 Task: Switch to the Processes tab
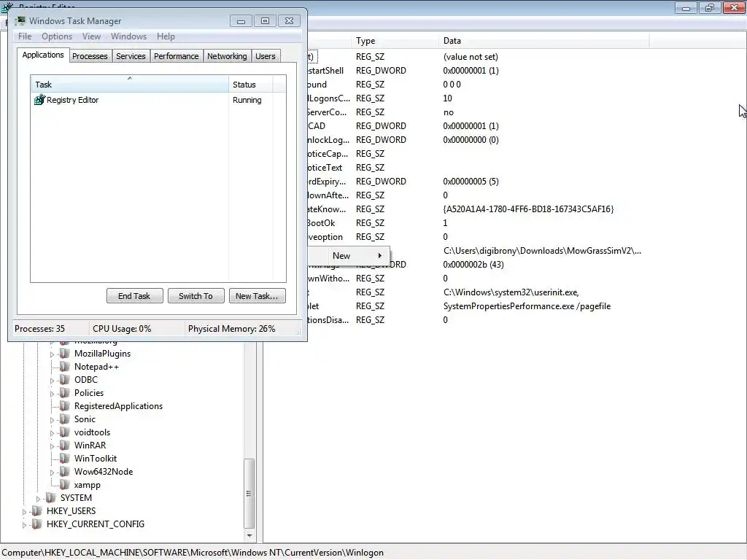90,56
